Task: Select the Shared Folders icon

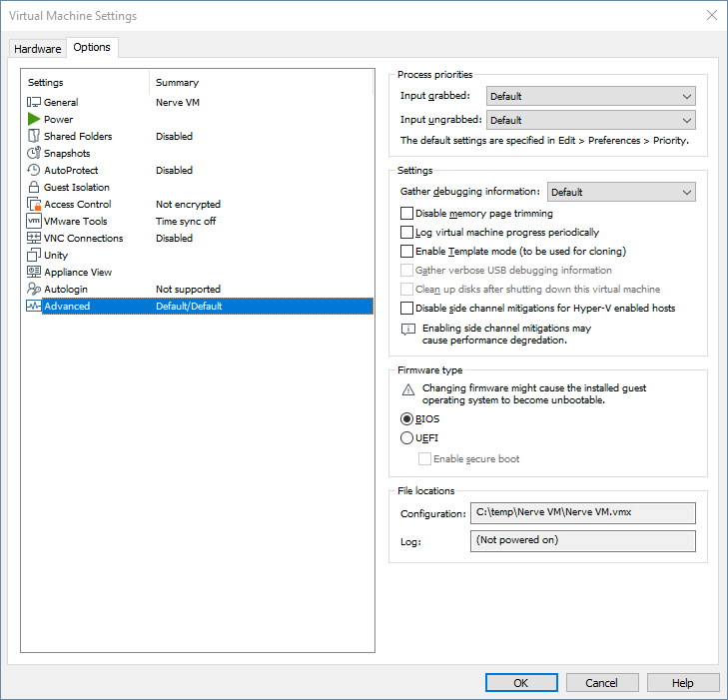Action: coord(34,136)
